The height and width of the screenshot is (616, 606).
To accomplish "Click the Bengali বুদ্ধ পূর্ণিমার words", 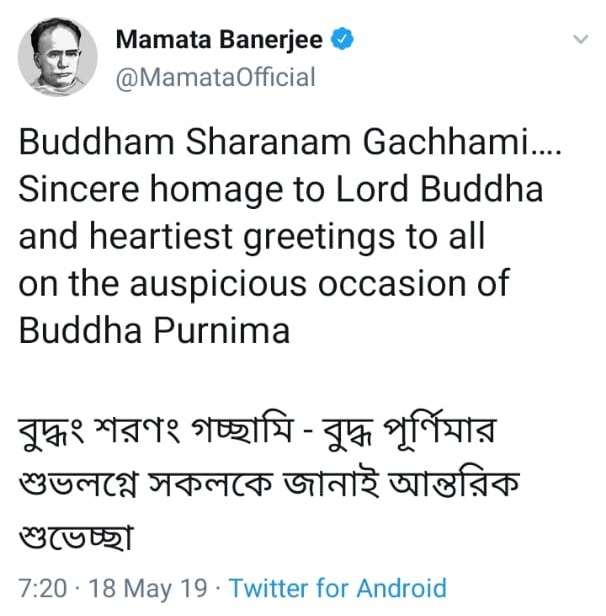I will [410, 431].
